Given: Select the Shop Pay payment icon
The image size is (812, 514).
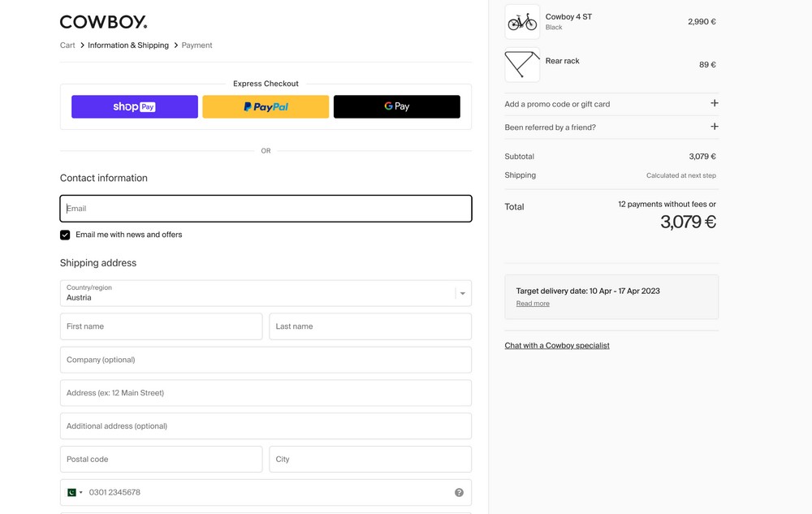Looking at the screenshot, I should (x=134, y=106).
